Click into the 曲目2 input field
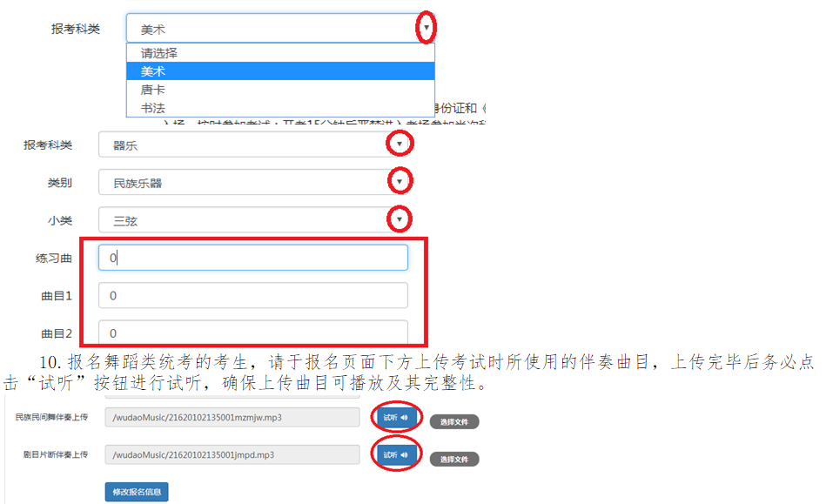 (x=252, y=333)
